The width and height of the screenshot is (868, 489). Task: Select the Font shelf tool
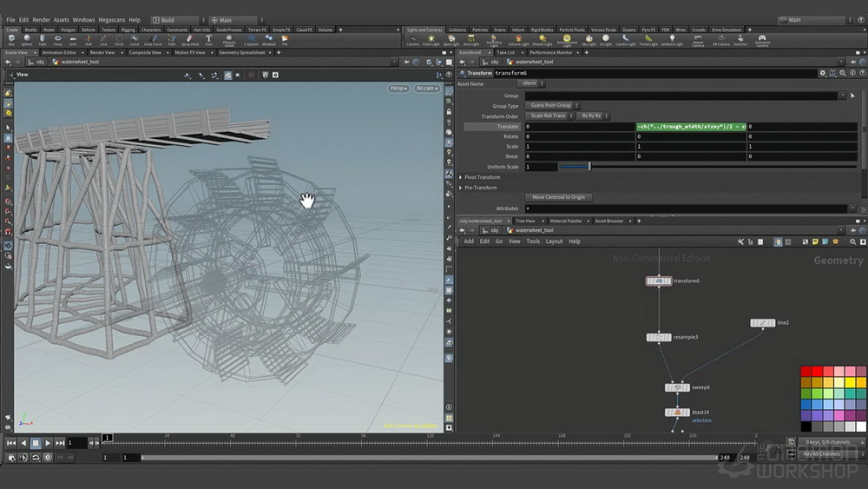[208, 40]
